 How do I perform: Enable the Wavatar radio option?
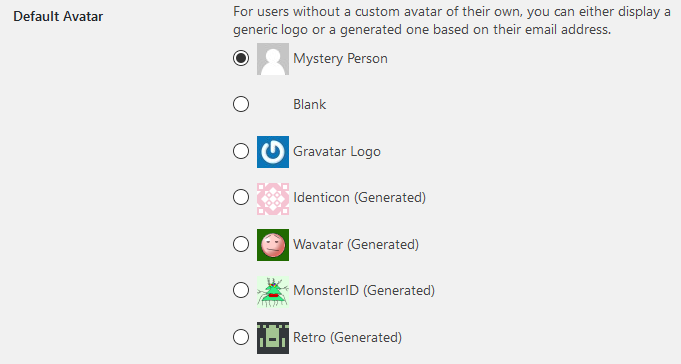pyautogui.click(x=241, y=244)
